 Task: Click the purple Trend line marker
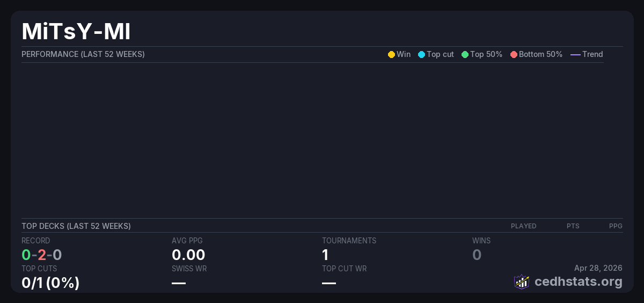pyautogui.click(x=575, y=54)
